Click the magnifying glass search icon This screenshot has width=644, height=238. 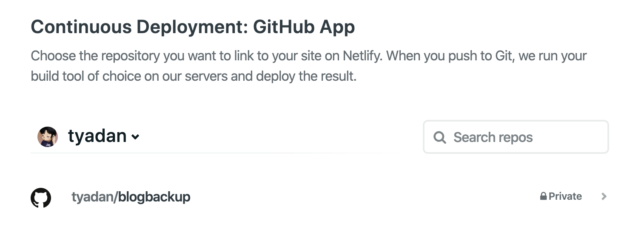tap(439, 137)
